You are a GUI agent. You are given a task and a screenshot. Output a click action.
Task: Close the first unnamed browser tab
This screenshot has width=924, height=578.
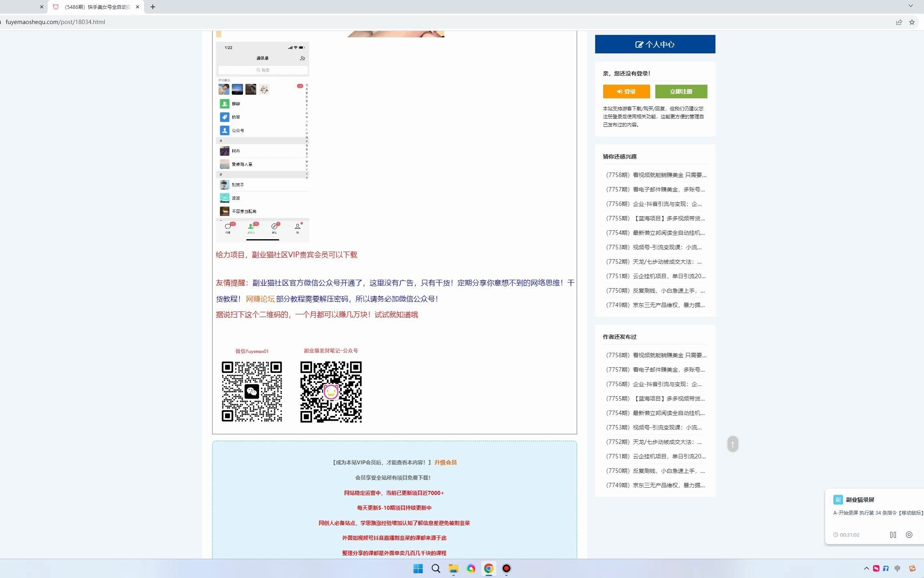point(41,7)
